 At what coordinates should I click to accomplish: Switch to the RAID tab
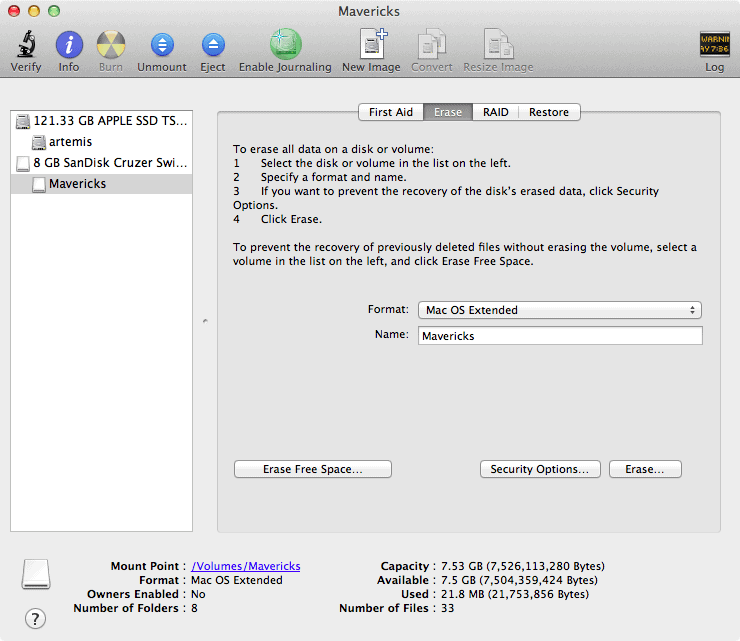coord(495,112)
